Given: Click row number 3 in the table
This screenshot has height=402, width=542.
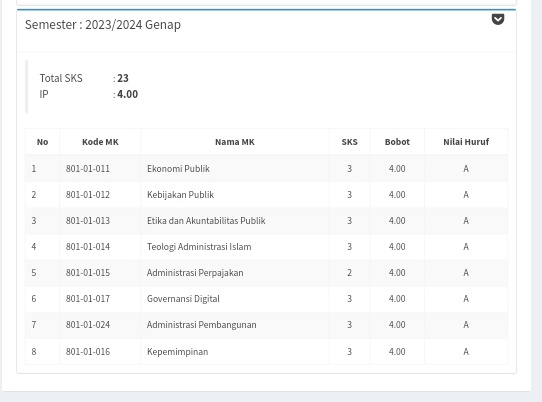Looking at the screenshot, I should coord(34,221).
